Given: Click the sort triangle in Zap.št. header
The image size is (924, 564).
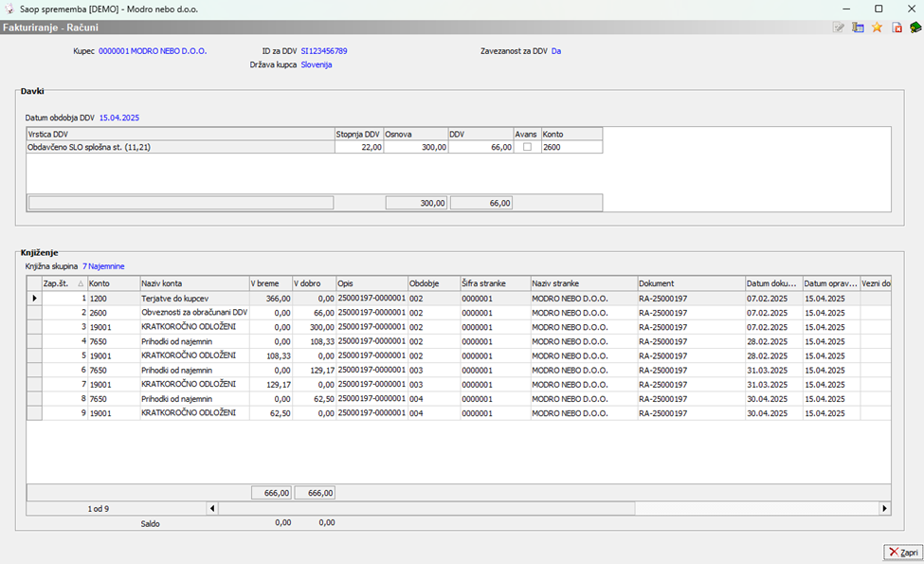Looking at the screenshot, I should [x=80, y=283].
